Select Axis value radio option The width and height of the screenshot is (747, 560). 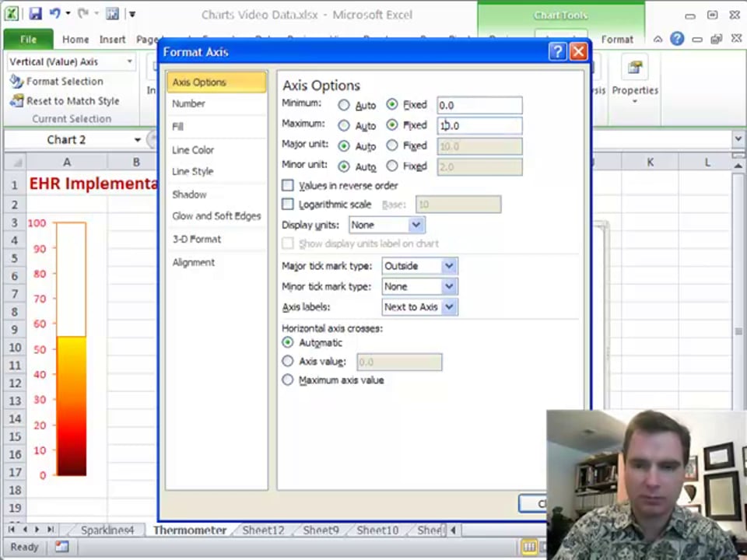coord(288,361)
